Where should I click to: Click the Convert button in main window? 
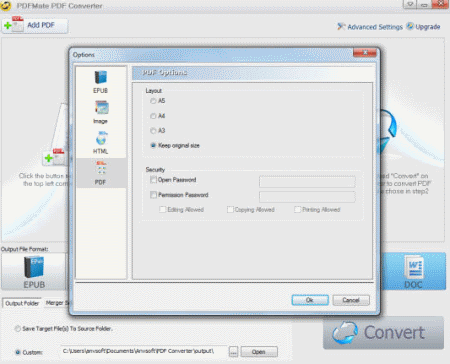point(383,333)
